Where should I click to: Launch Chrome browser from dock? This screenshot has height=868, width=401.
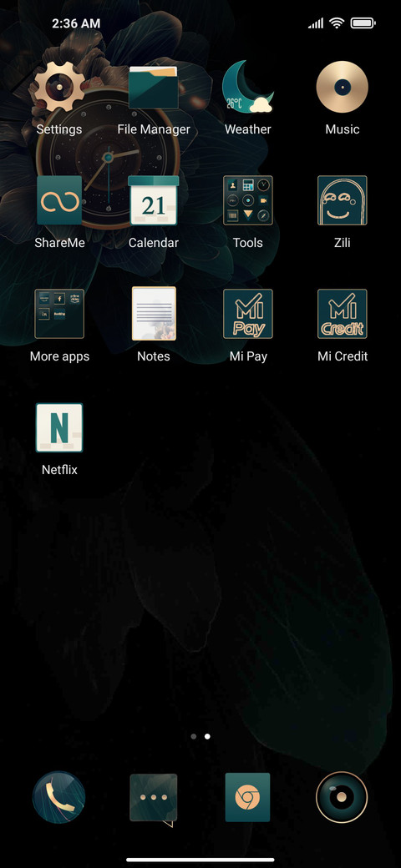247,797
